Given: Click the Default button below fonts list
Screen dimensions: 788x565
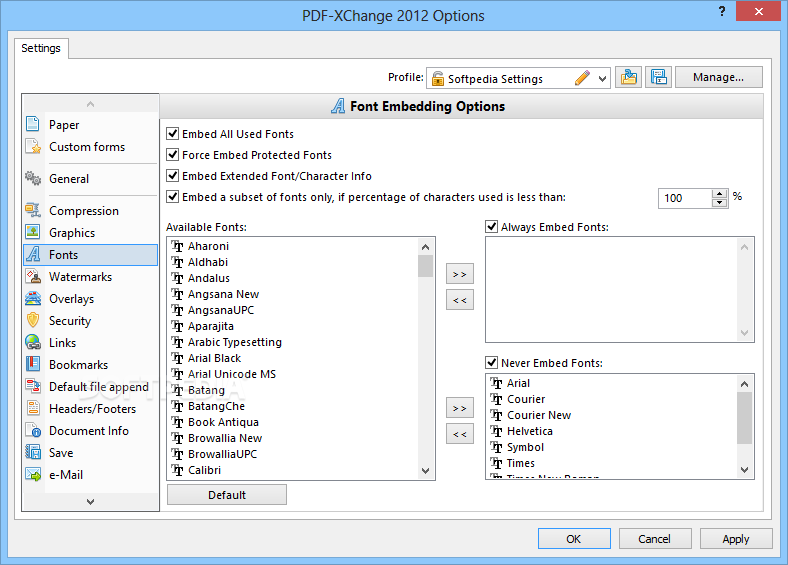Looking at the screenshot, I should [227, 495].
